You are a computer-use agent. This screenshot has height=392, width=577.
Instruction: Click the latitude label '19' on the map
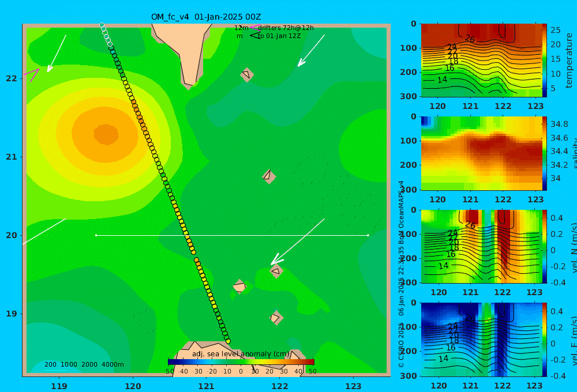12,314
